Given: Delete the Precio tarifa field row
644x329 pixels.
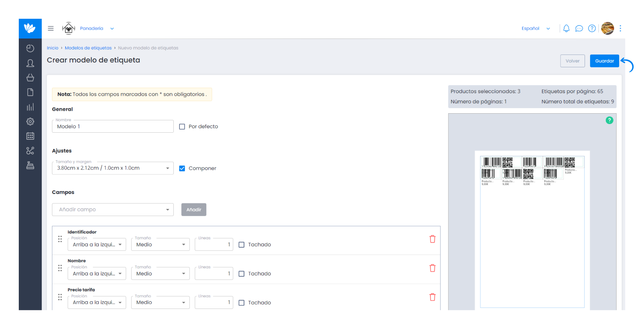Looking at the screenshot, I should [x=432, y=297].
